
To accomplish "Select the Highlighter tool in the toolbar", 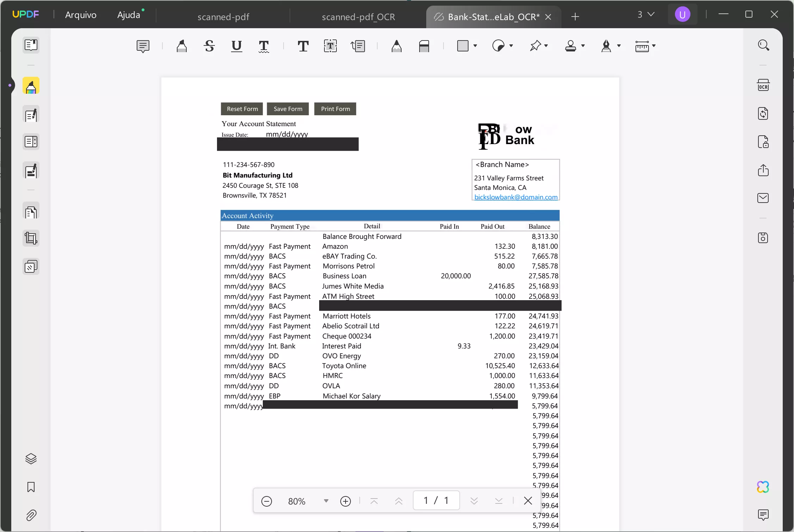I will point(181,46).
